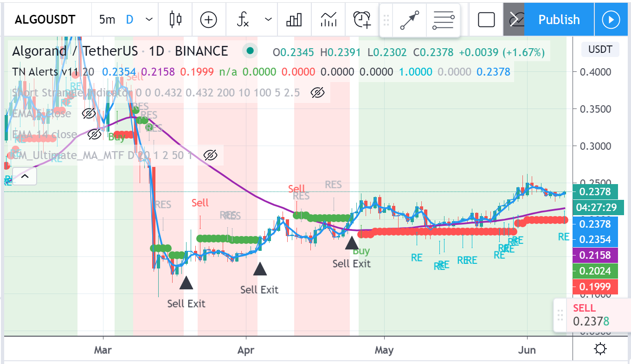Expand the time interval dropdown arrow
The image size is (631, 364).
pos(149,19)
